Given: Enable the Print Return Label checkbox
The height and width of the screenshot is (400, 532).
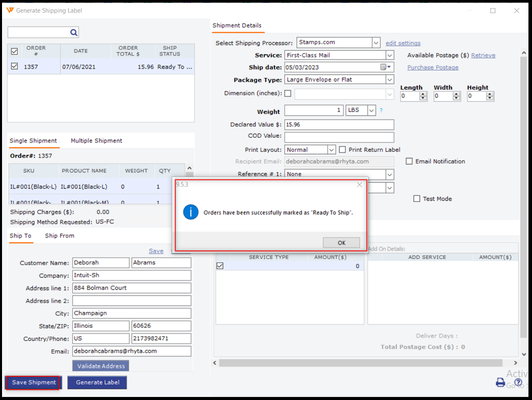Looking at the screenshot, I should click(x=343, y=150).
